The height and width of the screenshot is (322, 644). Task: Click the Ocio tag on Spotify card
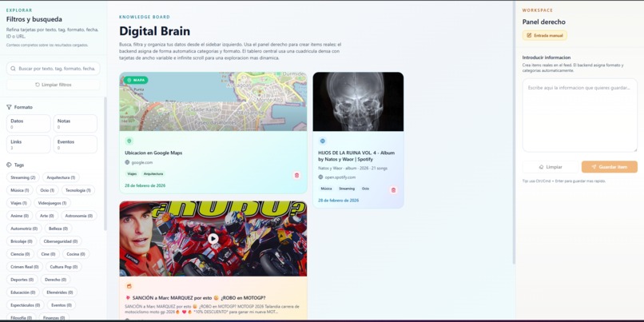tap(365, 189)
